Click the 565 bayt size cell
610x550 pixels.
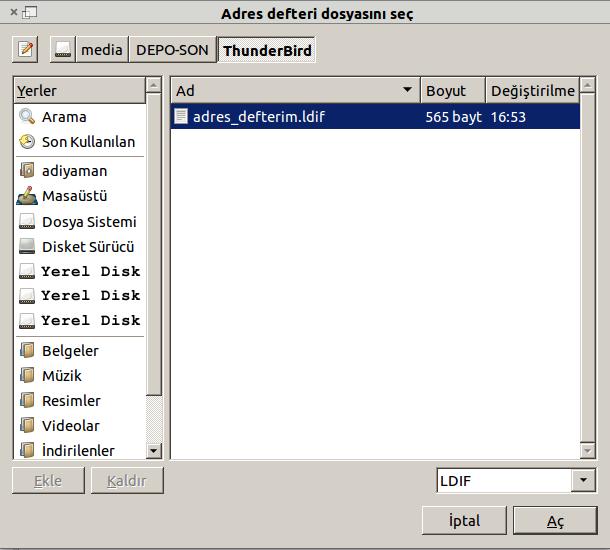click(453, 117)
